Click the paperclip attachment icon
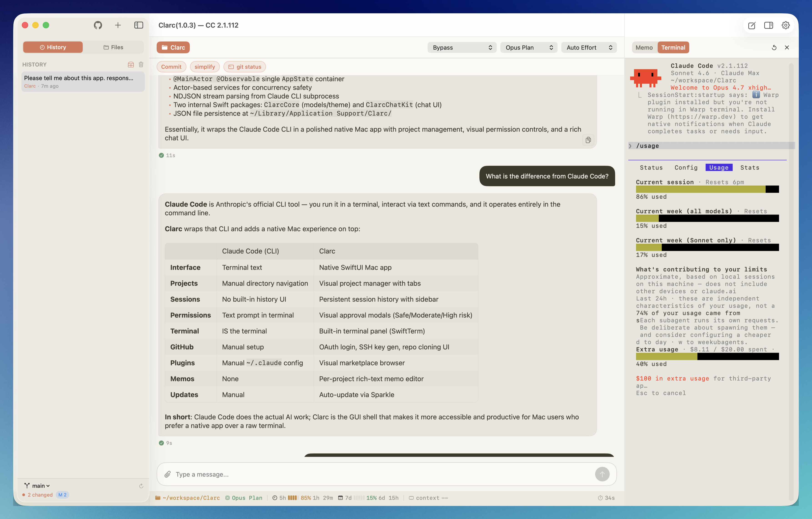This screenshot has width=812, height=519. point(168,474)
